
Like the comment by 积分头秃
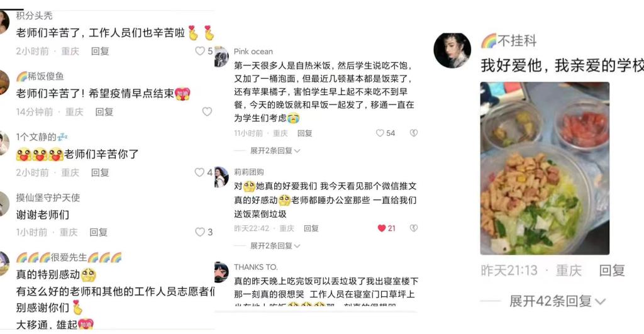tap(200, 51)
